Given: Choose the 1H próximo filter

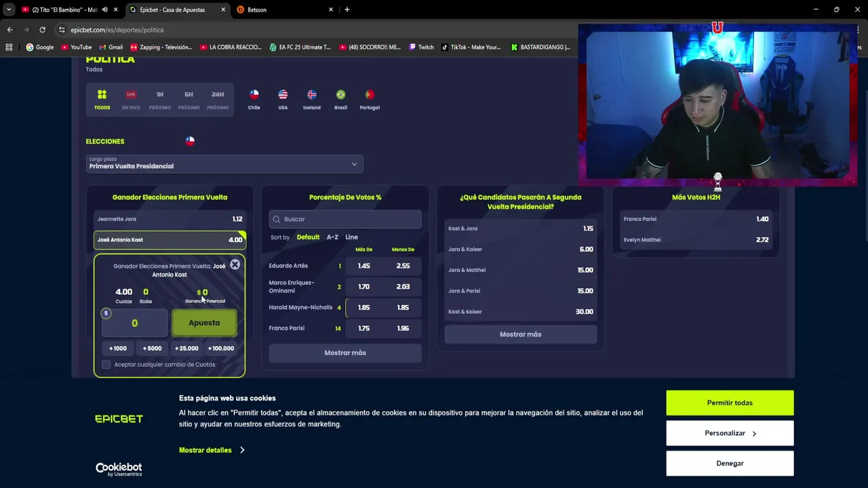Looking at the screenshot, I should (x=160, y=100).
